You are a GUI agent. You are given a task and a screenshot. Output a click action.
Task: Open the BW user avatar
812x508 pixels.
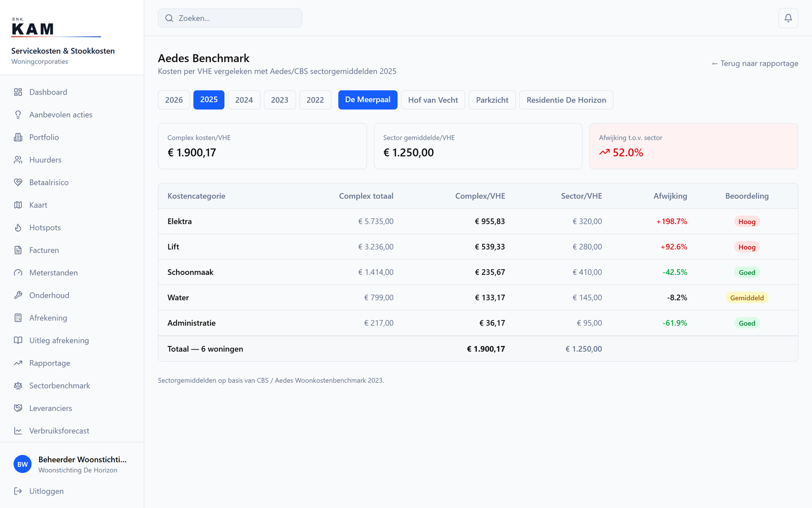23,464
